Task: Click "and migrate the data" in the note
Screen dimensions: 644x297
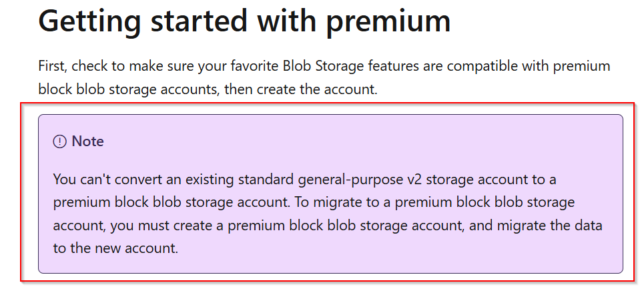Action: [x=541, y=226]
